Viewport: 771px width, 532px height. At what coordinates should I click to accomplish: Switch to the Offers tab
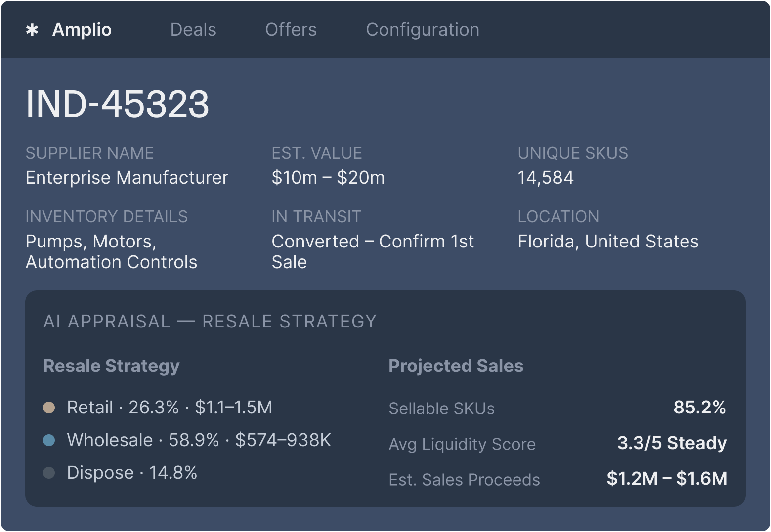(291, 30)
